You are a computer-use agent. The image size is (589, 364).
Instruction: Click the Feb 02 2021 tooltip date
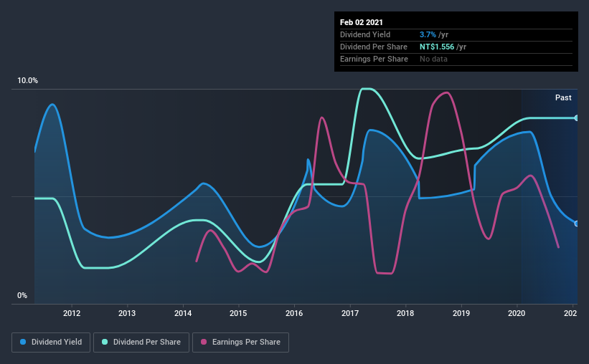pyautogui.click(x=362, y=22)
